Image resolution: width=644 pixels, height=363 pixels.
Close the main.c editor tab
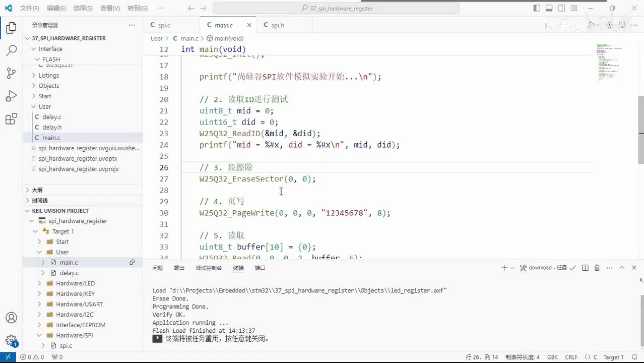(x=249, y=25)
